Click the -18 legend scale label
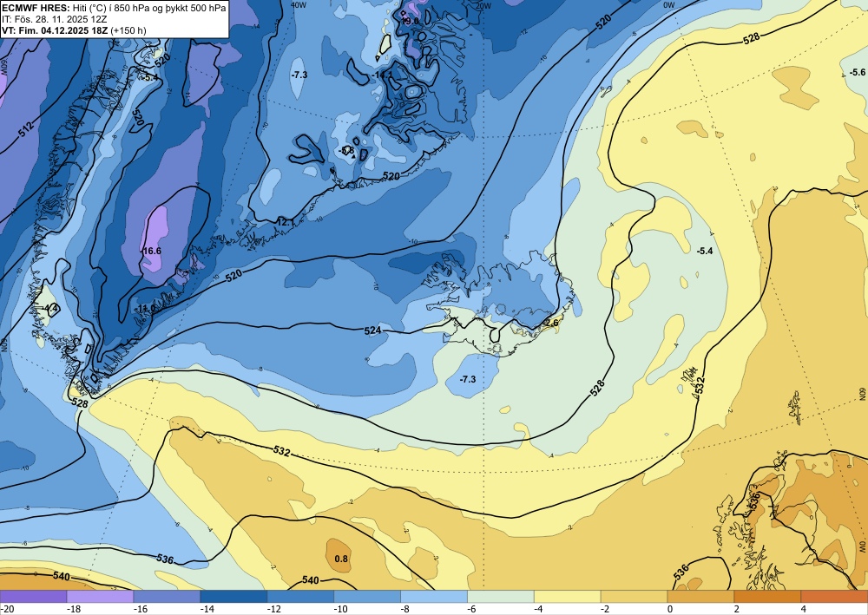Screen dimensions: 868x615 74,609
